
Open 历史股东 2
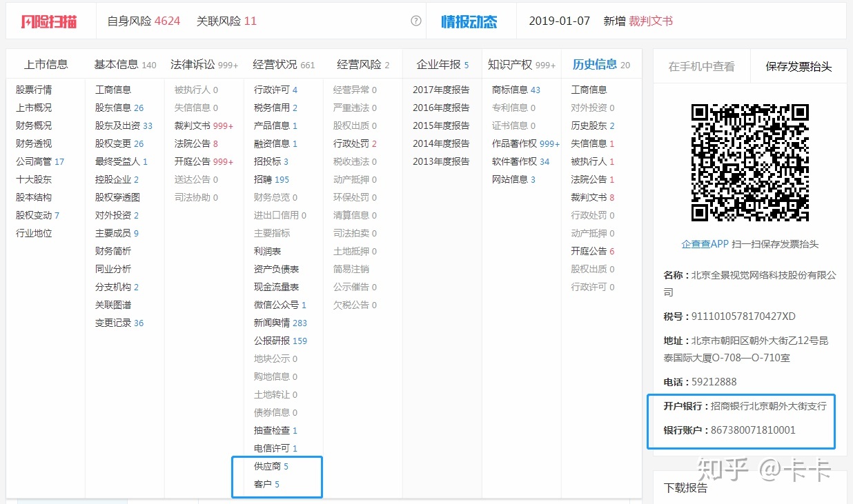(593, 125)
